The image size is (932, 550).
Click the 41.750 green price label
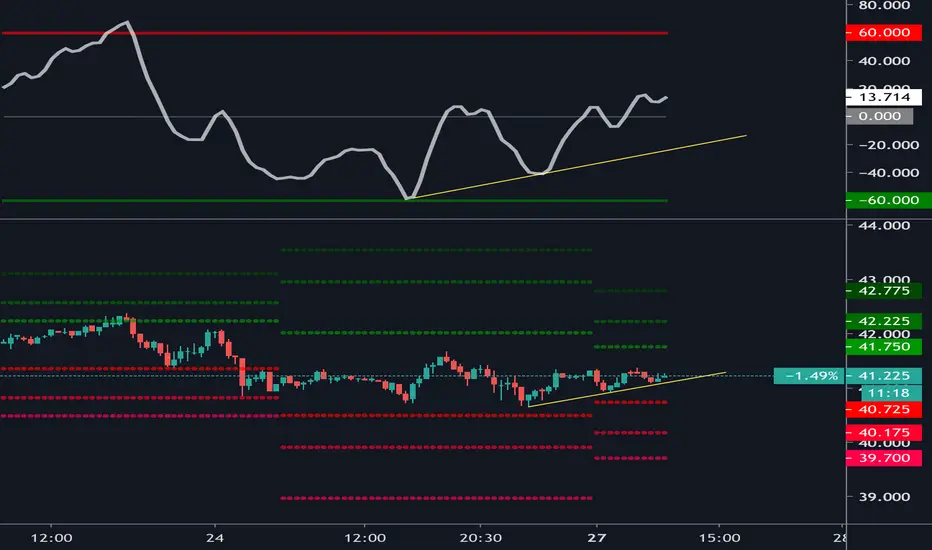pos(883,347)
